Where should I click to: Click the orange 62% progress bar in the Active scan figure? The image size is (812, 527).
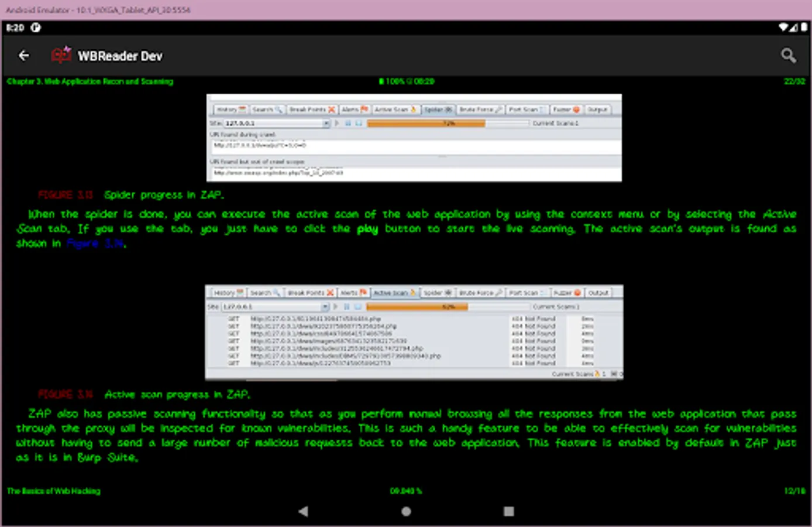point(417,307)
